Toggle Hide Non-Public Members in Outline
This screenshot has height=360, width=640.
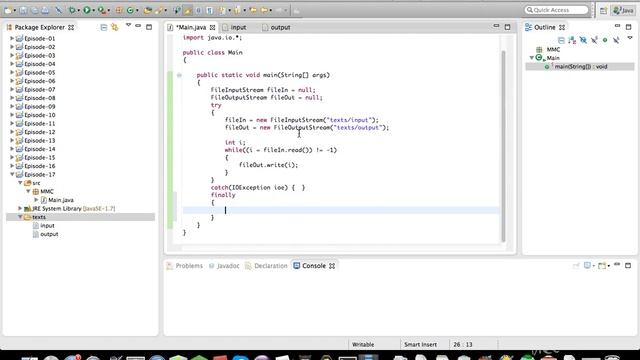point(605,40)
